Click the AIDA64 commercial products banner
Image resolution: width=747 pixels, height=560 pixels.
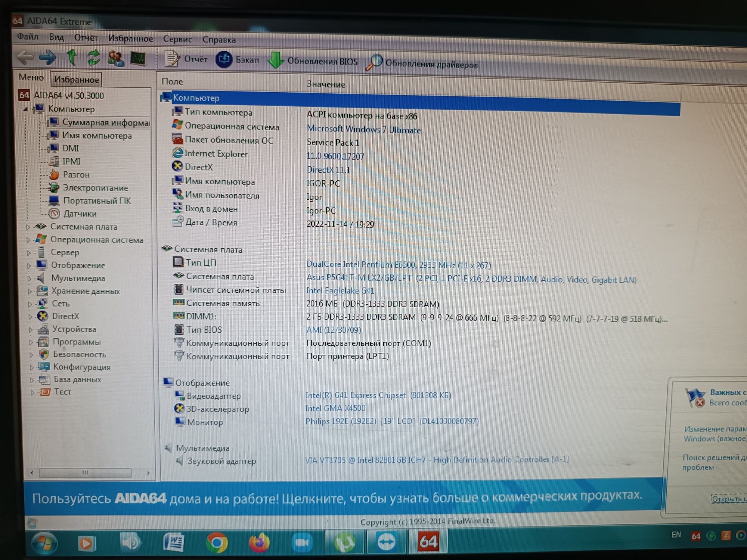(343, 497)
